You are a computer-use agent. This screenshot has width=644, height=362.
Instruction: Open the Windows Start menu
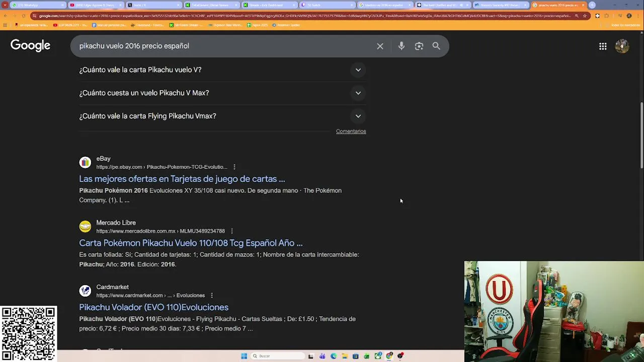[244, 356]
